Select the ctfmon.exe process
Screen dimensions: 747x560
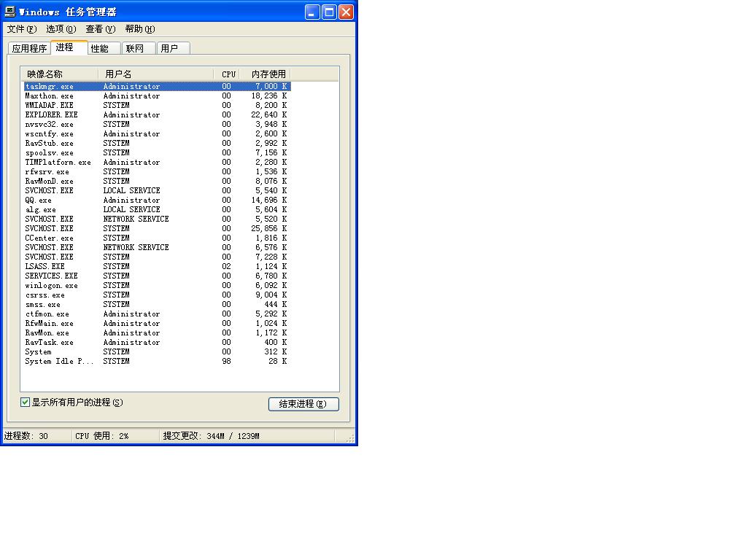[x=158, y=314]
